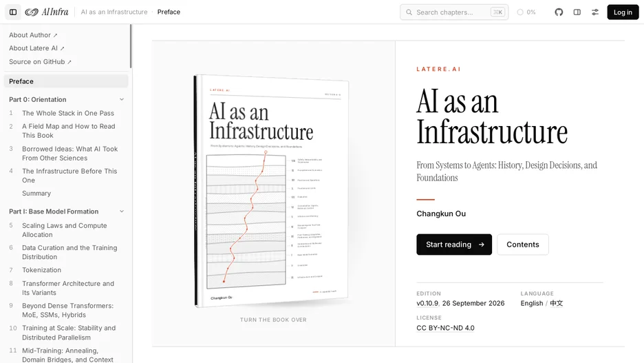
Task: Click the 0% reading progress indicator
Action: pos(526,12)
